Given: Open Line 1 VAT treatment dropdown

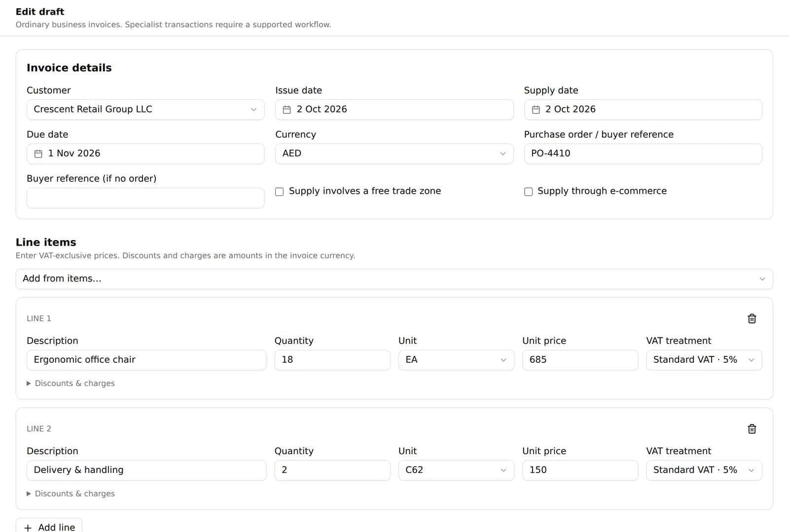Looking at the screenshot, I should [x=704, y=360].
